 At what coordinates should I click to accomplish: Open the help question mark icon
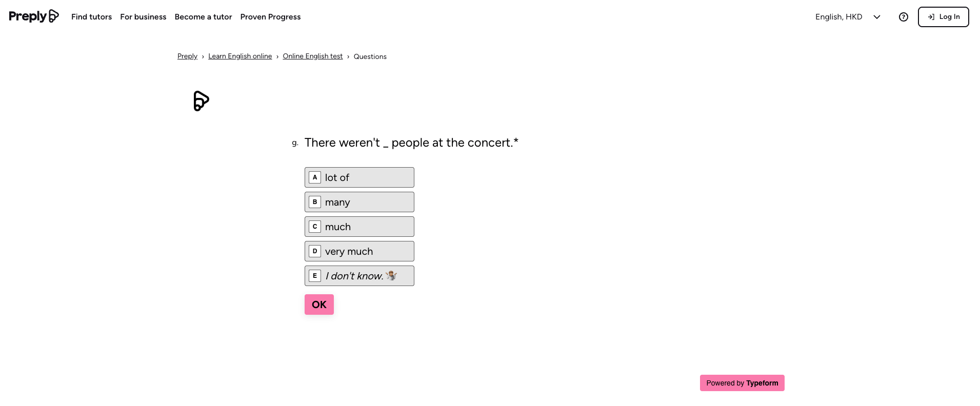pos(904,17)
